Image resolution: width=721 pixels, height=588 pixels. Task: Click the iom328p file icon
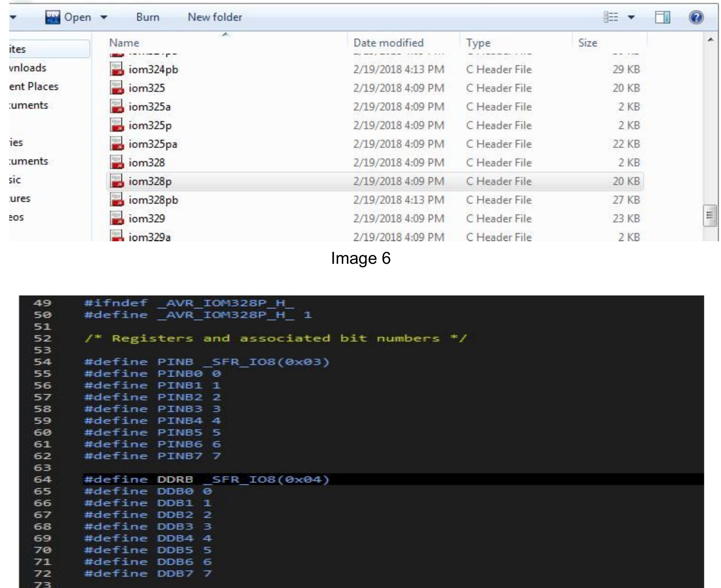click(117, 181)
